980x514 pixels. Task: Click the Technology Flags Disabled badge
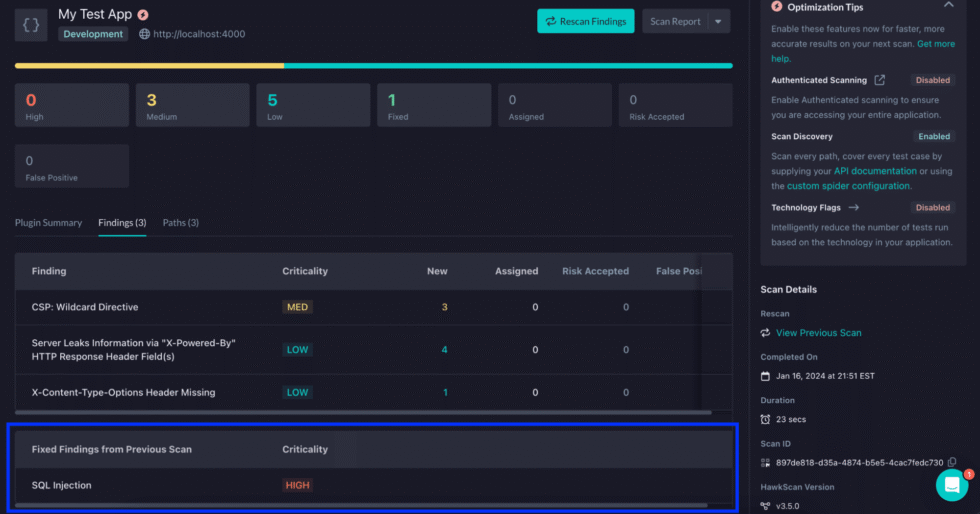click(x=932, y=208)
